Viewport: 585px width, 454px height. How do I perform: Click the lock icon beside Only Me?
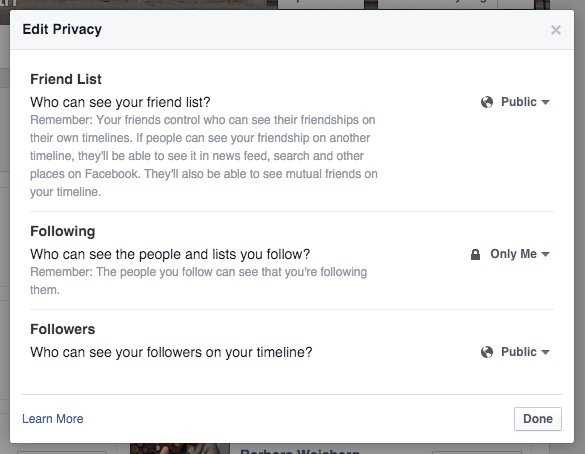(475, 254)
